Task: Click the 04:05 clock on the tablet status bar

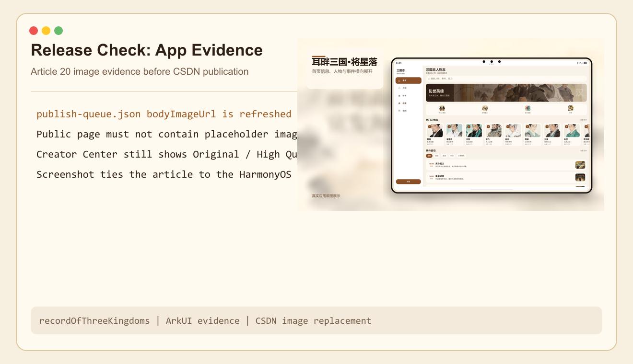Action: point(399,63)
